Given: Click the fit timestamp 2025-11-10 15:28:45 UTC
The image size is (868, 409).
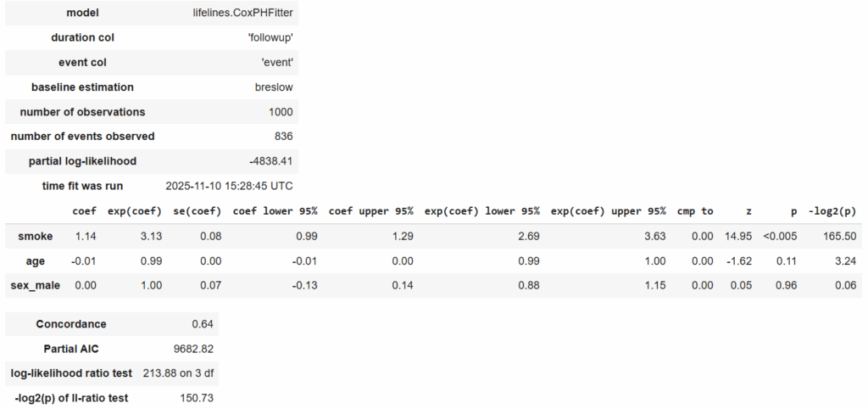Looking at the screenshot, I should [x=229, y=186].
